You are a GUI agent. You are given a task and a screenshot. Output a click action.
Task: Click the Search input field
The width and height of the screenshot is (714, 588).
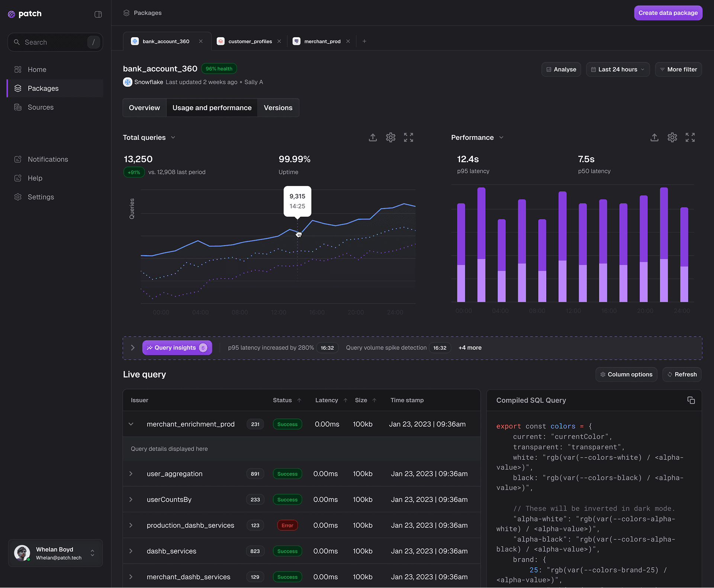coord(55,42)
